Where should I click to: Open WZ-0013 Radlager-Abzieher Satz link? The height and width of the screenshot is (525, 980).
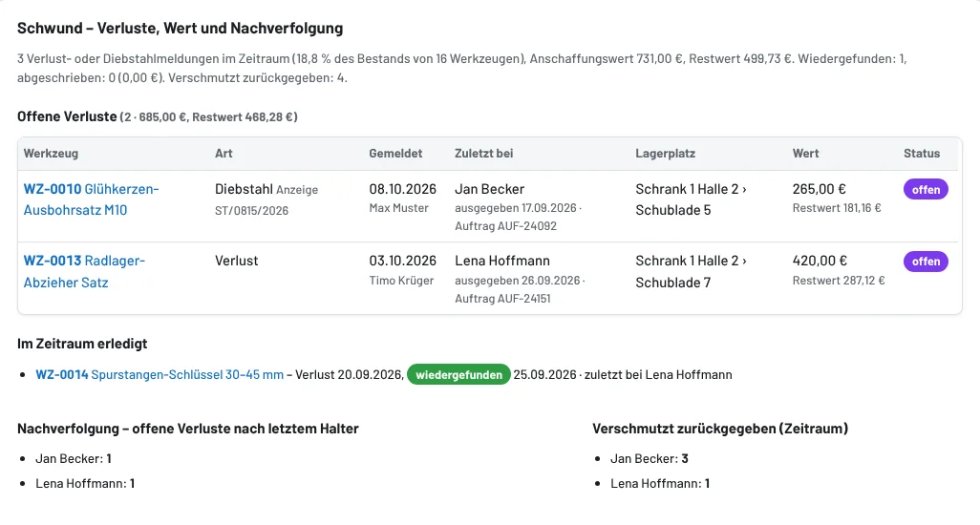pos(84,271)
